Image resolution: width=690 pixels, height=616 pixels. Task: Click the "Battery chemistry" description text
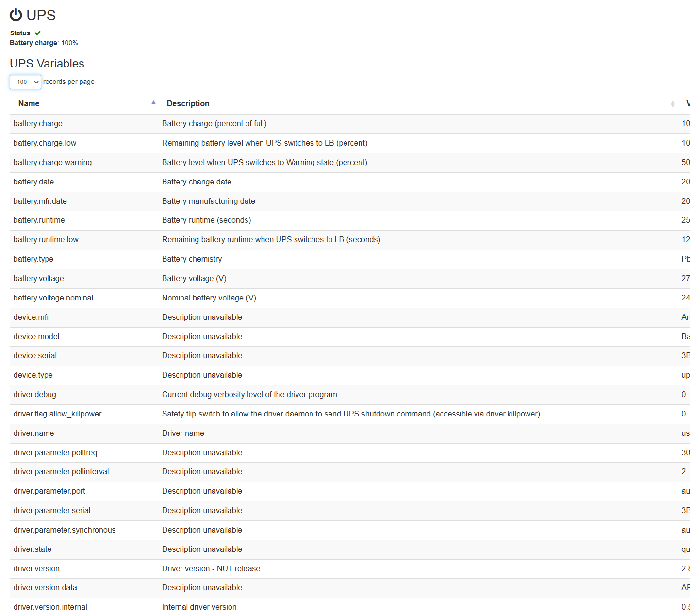point(192,259)
